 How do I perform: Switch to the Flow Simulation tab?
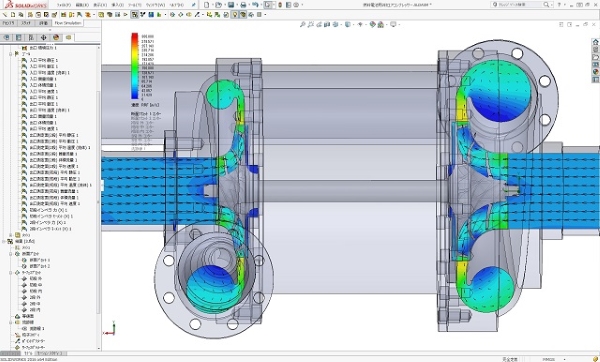coord(68,23)
